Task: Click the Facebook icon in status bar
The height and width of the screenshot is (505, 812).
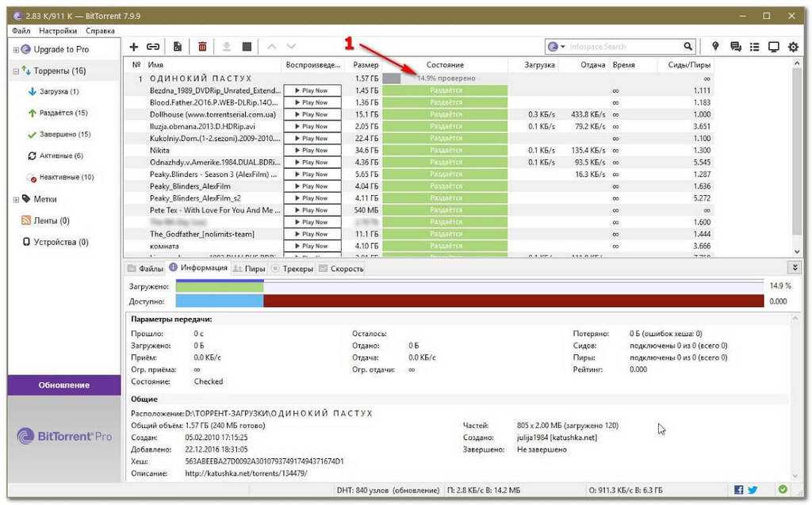Action: click(738, 489)
